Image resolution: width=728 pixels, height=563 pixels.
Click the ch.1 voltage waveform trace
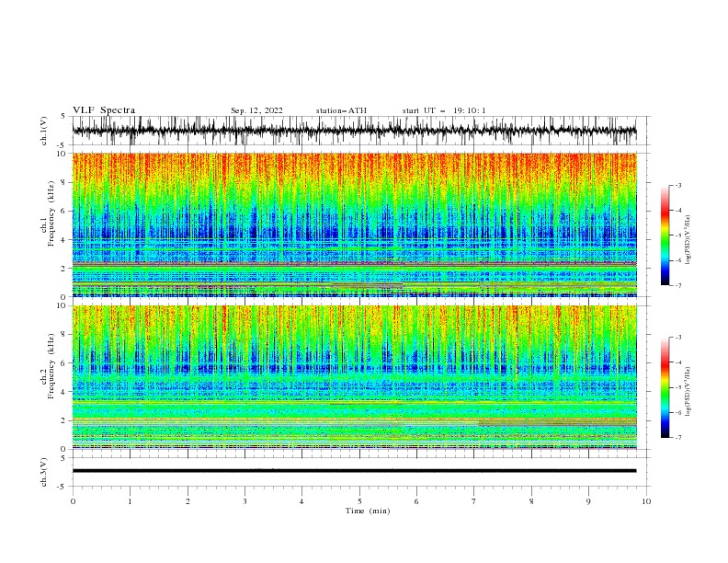[x=354, y=131]
